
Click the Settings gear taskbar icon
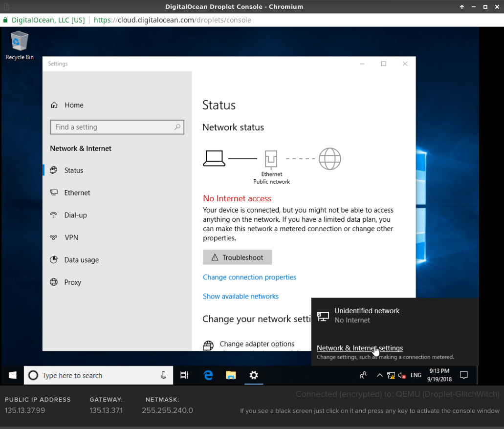point(253,375)
